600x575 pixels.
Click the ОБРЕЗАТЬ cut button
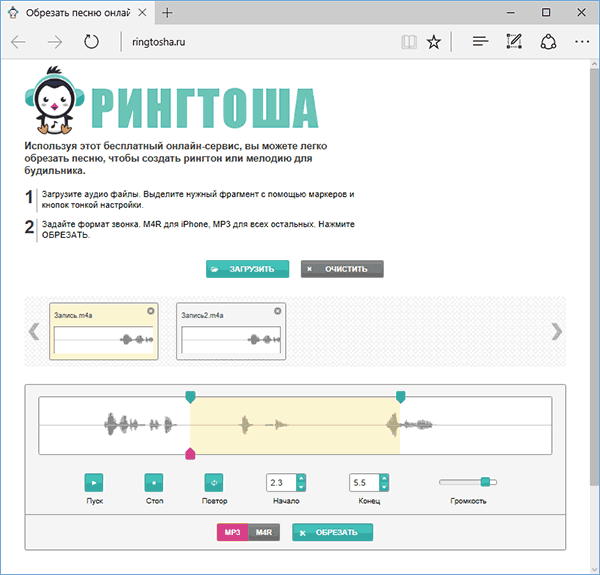pos(332,532)
